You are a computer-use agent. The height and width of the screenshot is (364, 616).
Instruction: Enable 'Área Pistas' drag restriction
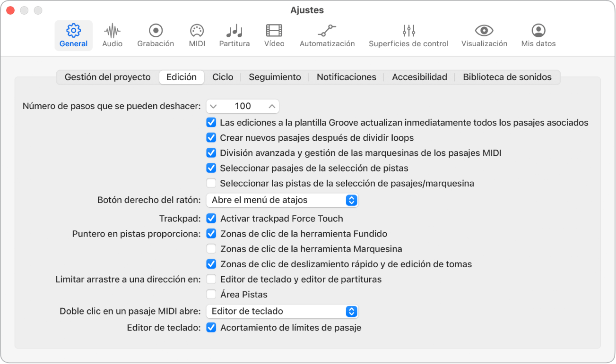pos(211,294)
